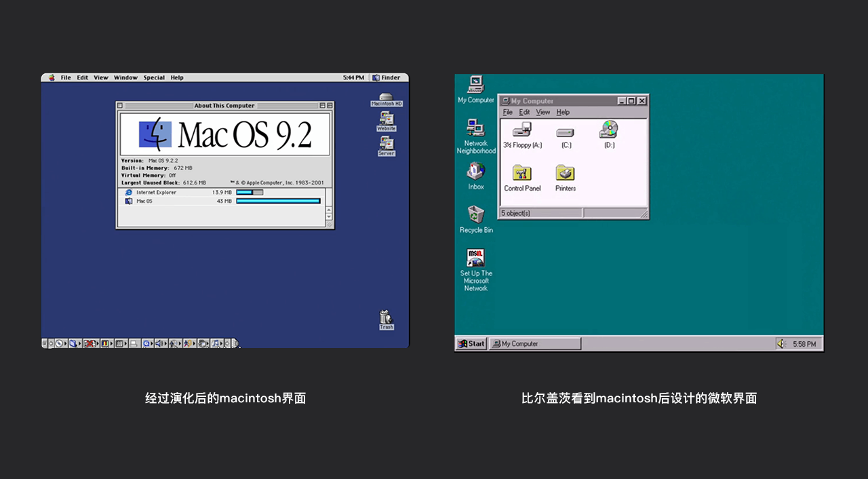Click the '612.6 MB' largest unused block value
This screenshot has width=868, height=479.
tap(194, 183)
